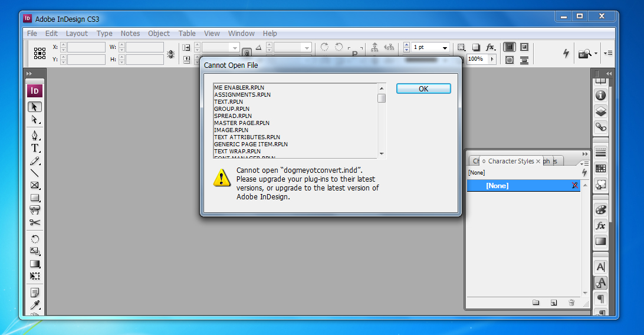Open the Info panel icon
This screenshot has height=335, width=644.
tap(600, 95)
